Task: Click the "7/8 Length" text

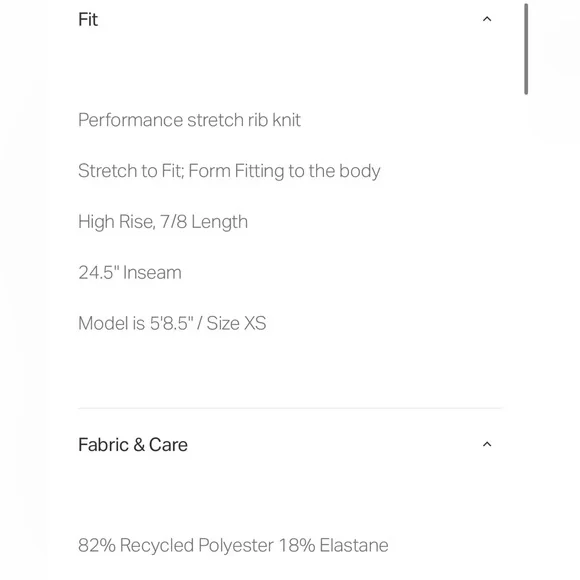Action: pos(204,222)
